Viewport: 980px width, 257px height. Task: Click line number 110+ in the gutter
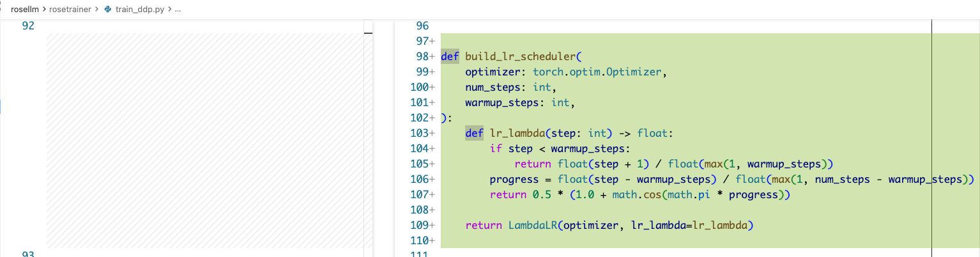[x=422, y=240]
